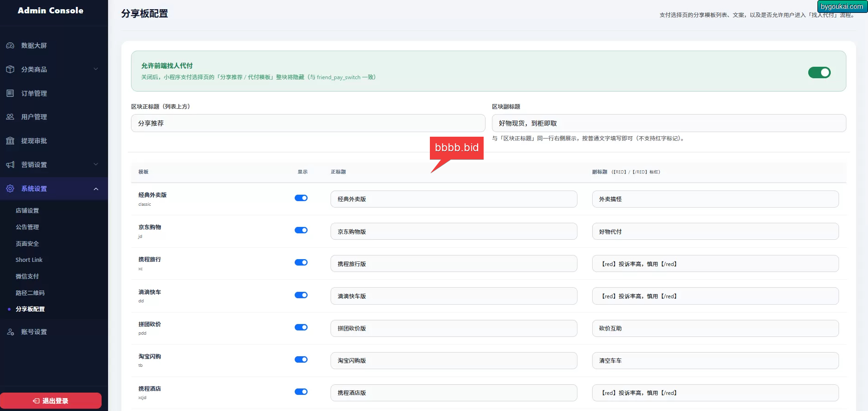
Task: Edit the subtitle field in 携程酒店 row
Action: (x=715, y=393)
